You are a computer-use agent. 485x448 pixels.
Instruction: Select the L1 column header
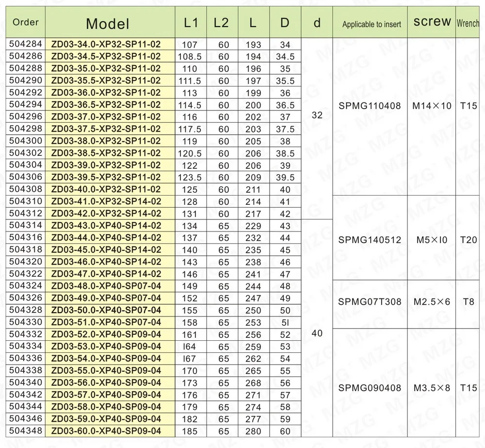(190, 21)
